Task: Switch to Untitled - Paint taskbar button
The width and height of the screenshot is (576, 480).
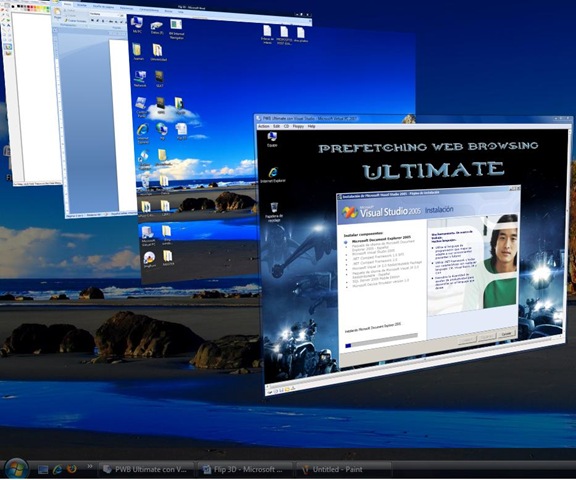Action: pyautogui.click(x=343, y=469)
